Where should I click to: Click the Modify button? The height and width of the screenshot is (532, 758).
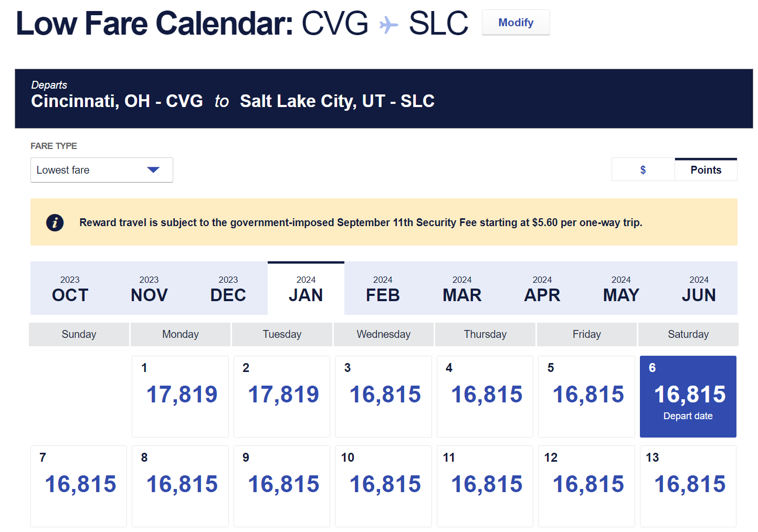point(515,23)
